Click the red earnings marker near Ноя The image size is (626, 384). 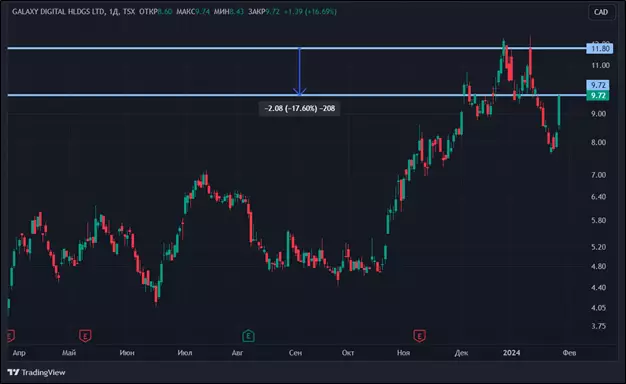(419, 336)
